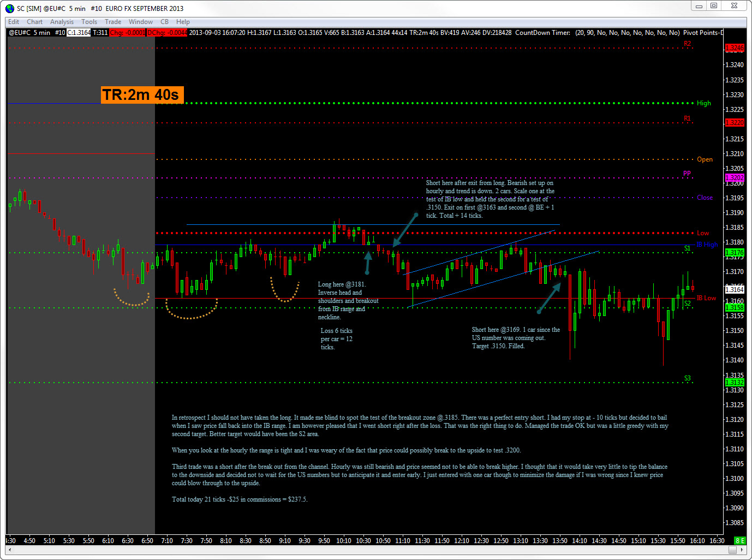Click the 'Short here after exit from long' note
Screen dimensions: 752x560
[490, 199]
